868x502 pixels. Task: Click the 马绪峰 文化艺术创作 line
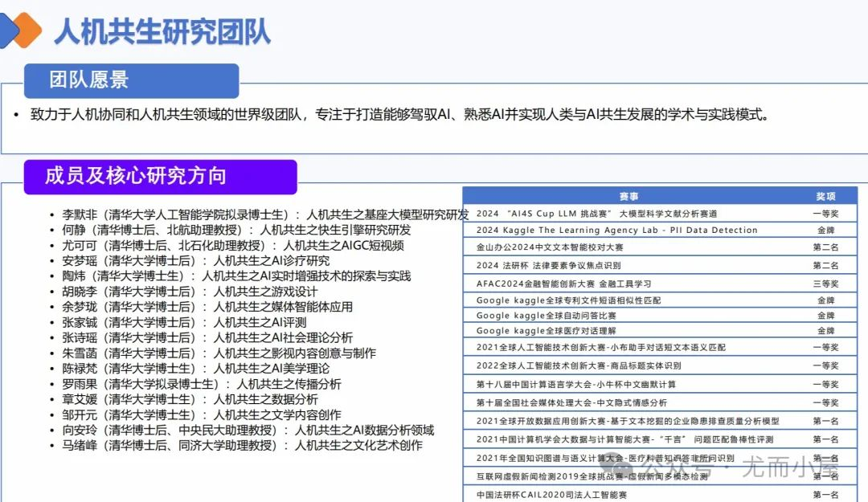click(x=242, y=445)
